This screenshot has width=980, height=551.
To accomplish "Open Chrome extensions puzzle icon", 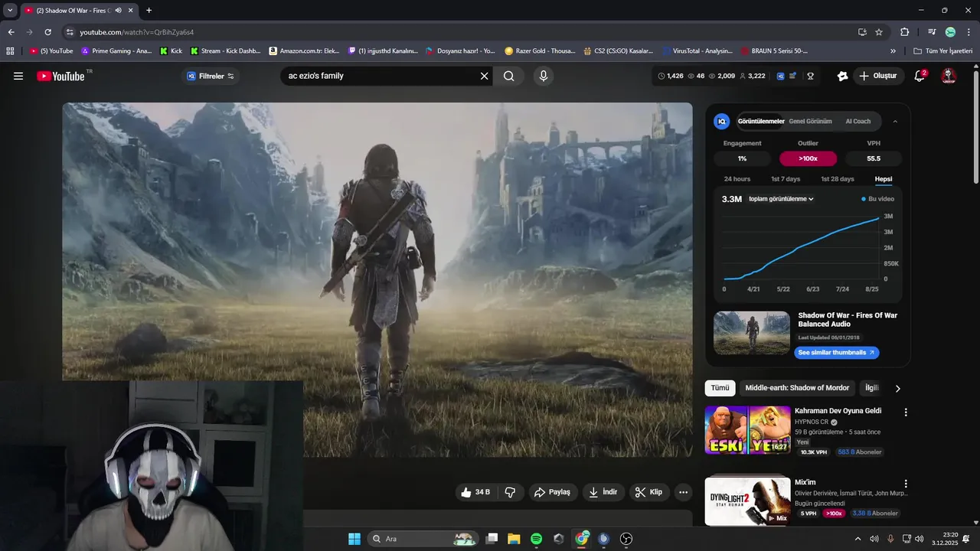I will pos(904,32).
